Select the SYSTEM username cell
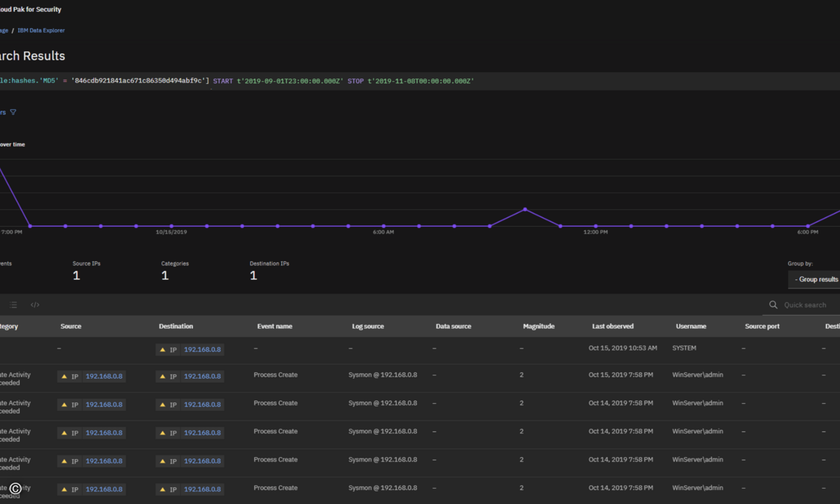 (685, 348)
